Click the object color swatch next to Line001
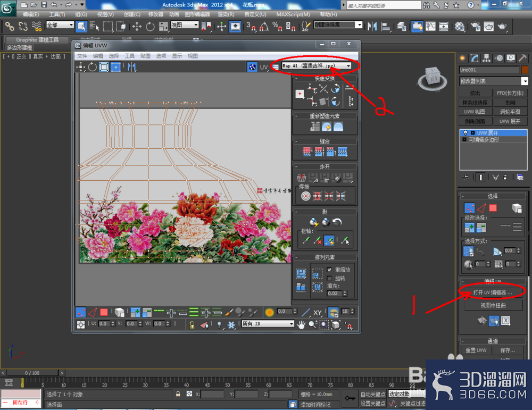This screenshot has width=532, height=410. tap(525, 70)
